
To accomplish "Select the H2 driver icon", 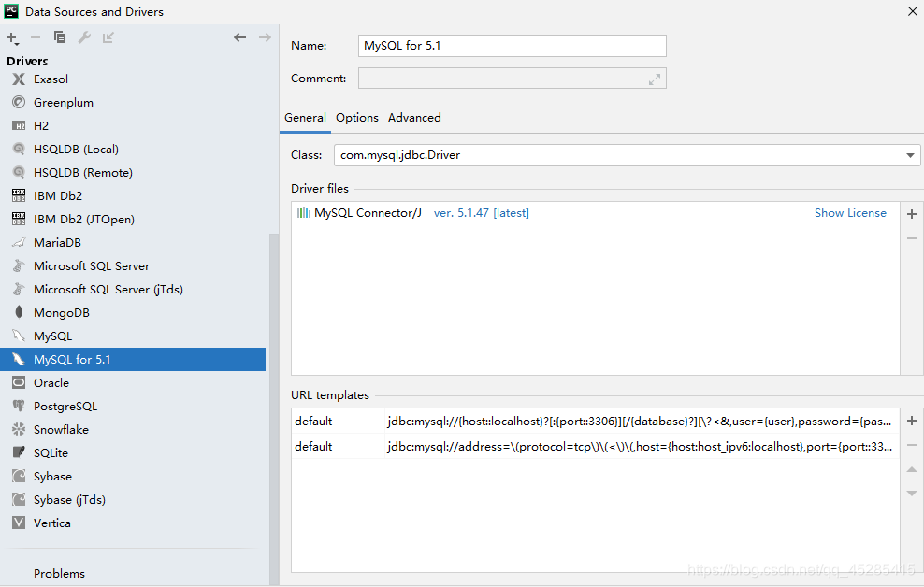I will (19, 126).
